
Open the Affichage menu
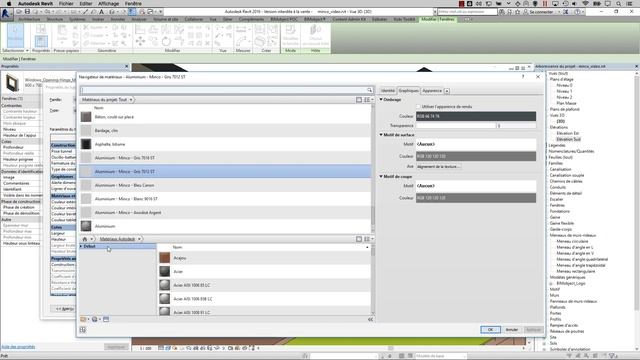(109, 3)
